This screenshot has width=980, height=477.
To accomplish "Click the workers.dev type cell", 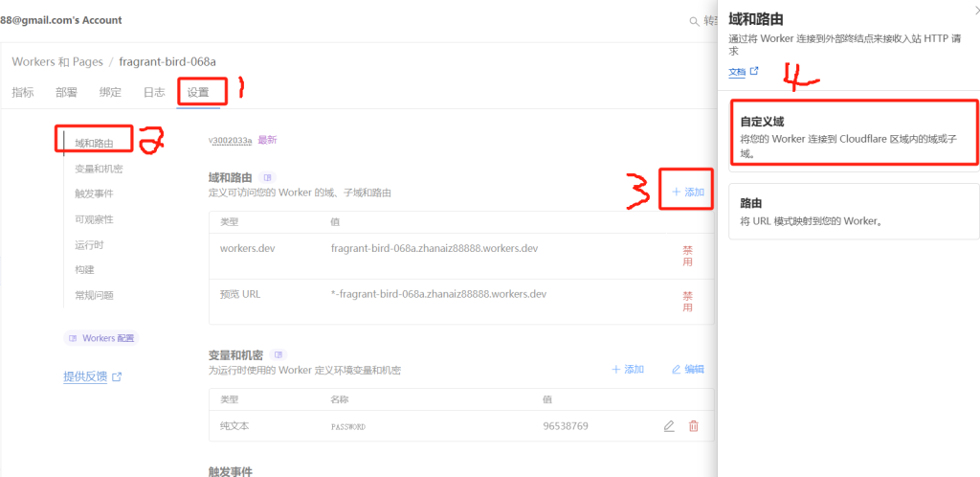I will coord(248,248).
